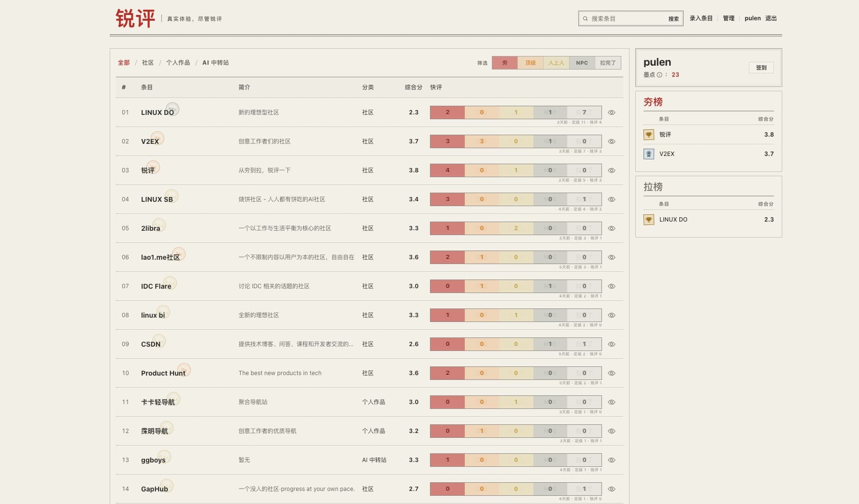
Task: Open the LINUX SB entry title
Action: click(x=157, y=199)
